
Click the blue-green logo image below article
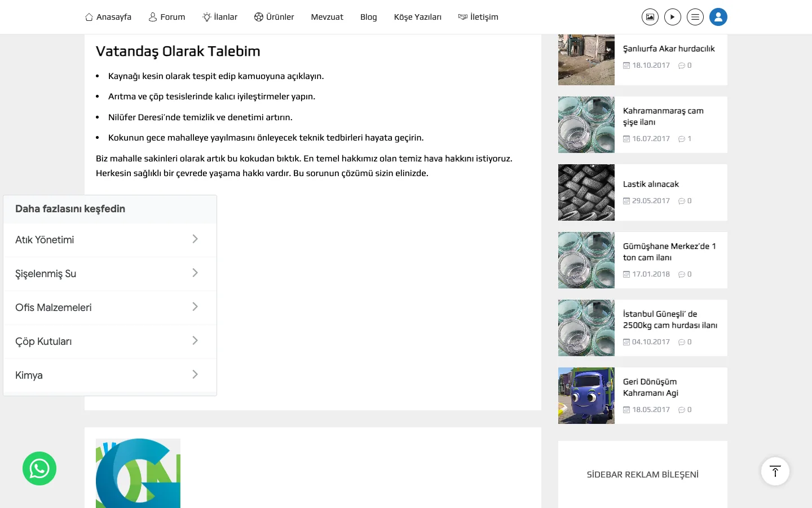pyautogui.click(x=138, y=473)
